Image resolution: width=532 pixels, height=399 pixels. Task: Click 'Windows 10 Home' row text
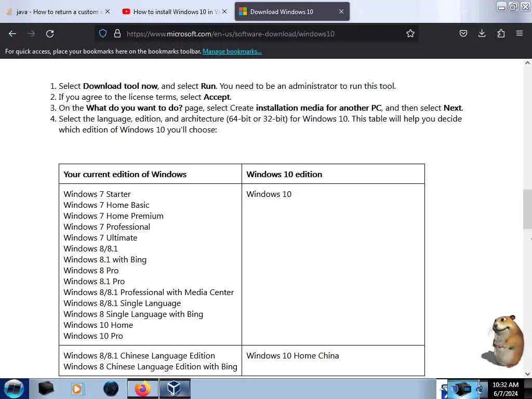tap(98, 325)
